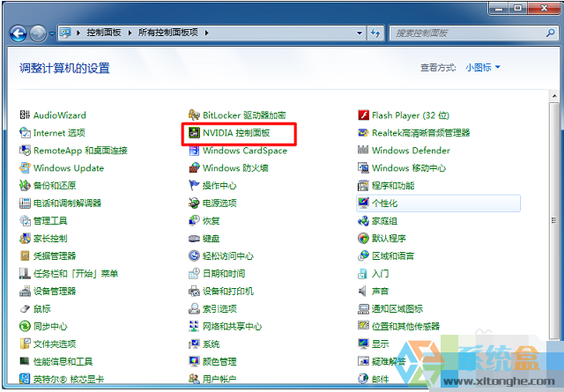Click the RemoteApp 和桌面连接 icon

pyautogui.click(x=25, y=151)
